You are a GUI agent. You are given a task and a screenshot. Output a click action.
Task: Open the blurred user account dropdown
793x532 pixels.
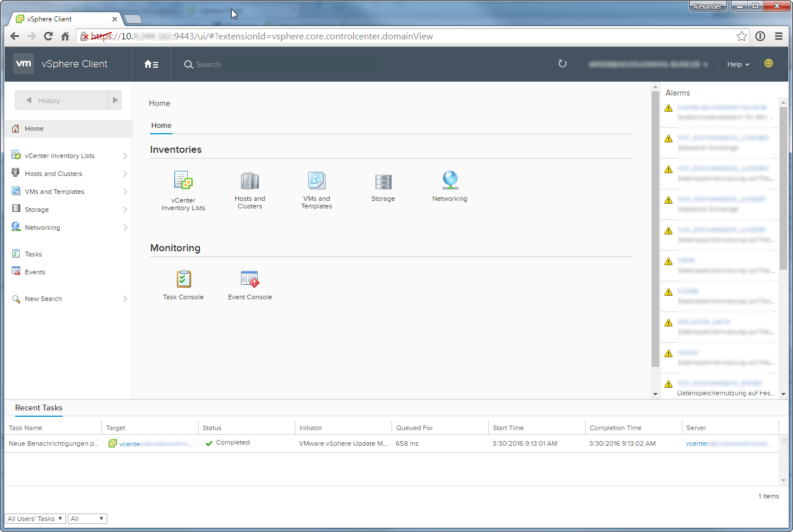[x=648, y=64]
